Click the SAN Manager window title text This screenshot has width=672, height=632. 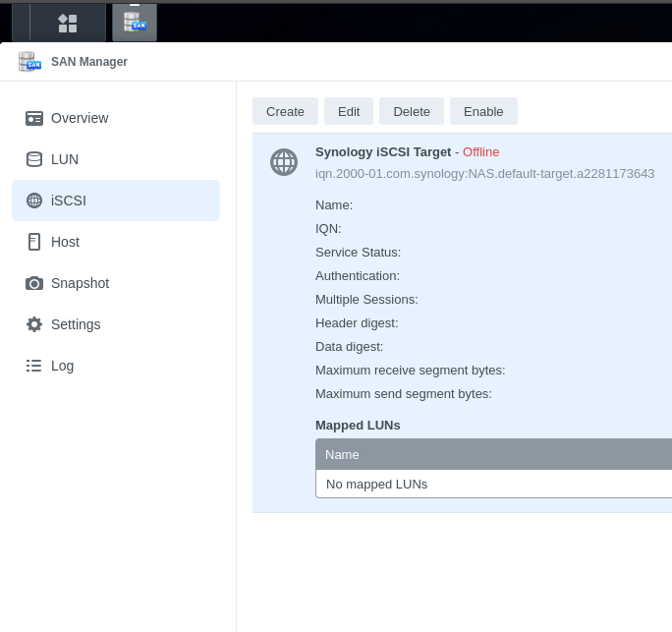tap(89, 62)
